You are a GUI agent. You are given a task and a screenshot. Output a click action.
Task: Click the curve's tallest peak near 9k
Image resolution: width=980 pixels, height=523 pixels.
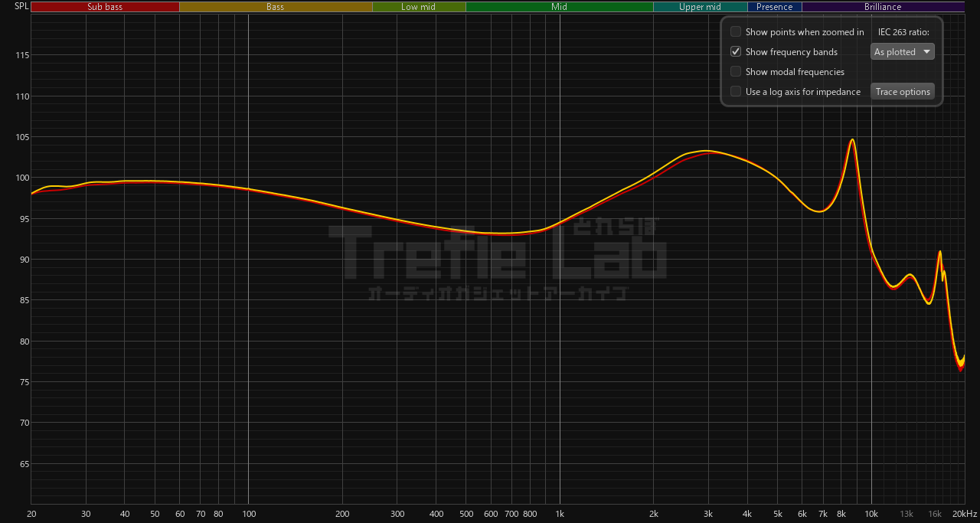coord(852,140)
